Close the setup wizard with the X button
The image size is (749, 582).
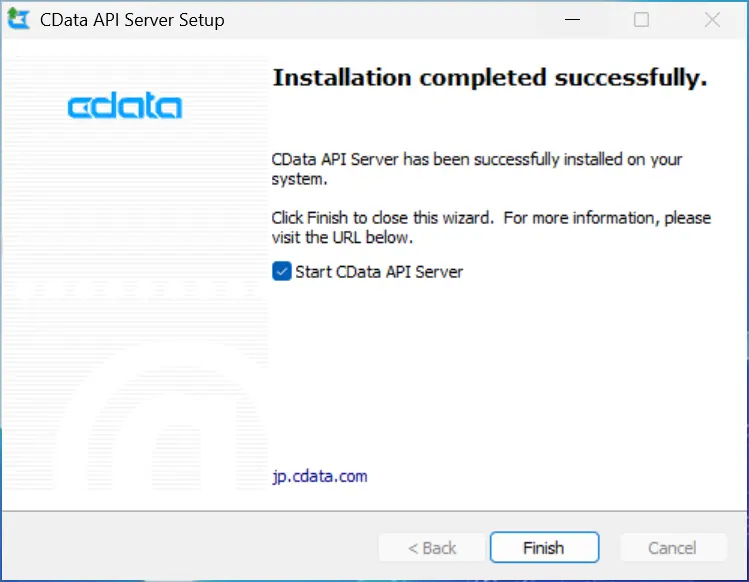tap(712, 20)
